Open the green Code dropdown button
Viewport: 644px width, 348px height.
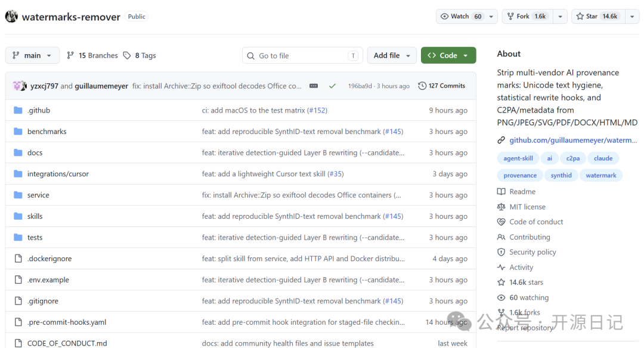tap(448, 55)
